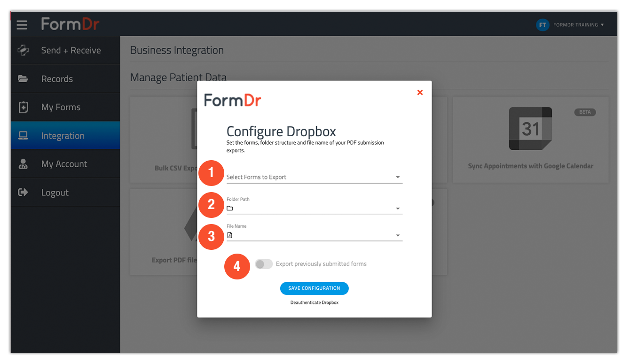Expand Select Forms to Export arrow
This screenshot has height=364, width=622.
coord(398,177)
